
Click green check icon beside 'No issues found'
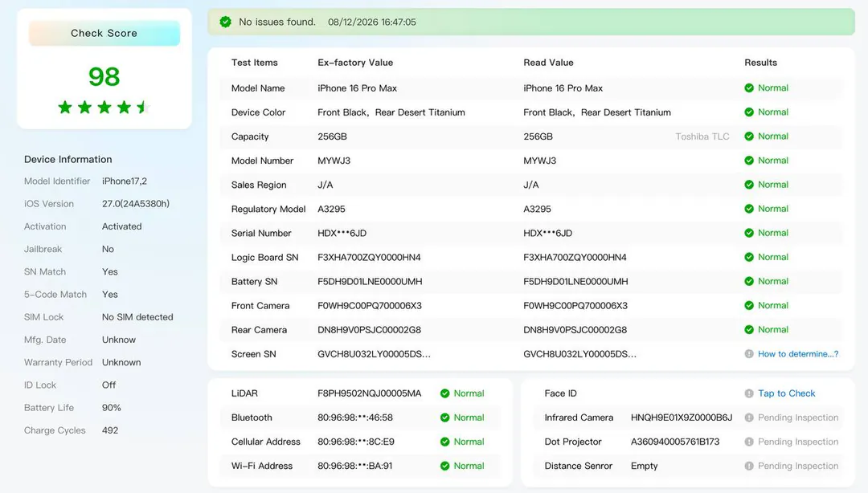pyautogui.click(x=225, y=22)
